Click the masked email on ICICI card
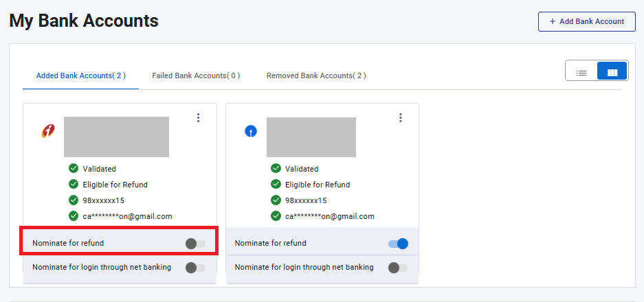Viewport: 644px width, 302px height. tap(127, 216)
